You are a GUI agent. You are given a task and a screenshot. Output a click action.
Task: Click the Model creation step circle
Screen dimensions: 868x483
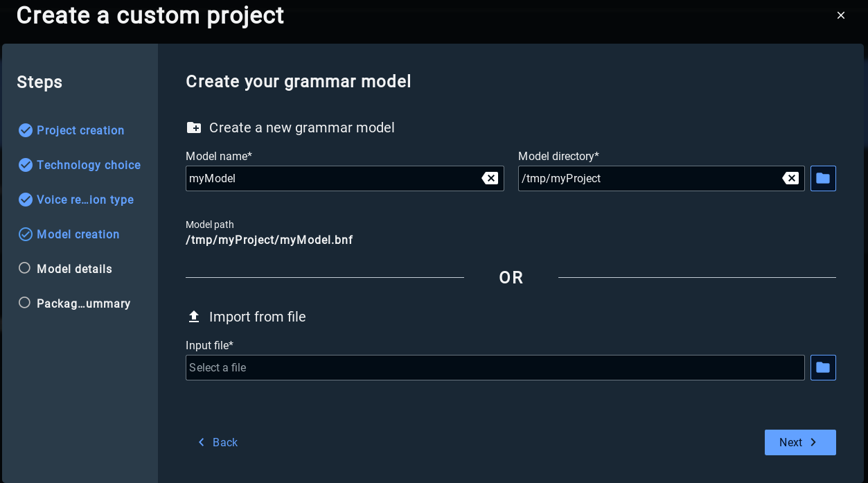point(26,234)
